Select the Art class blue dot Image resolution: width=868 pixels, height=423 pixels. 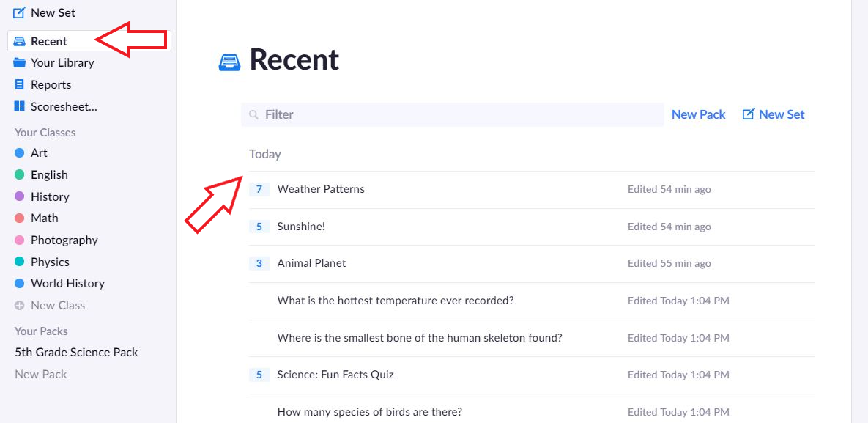(19, 153)
